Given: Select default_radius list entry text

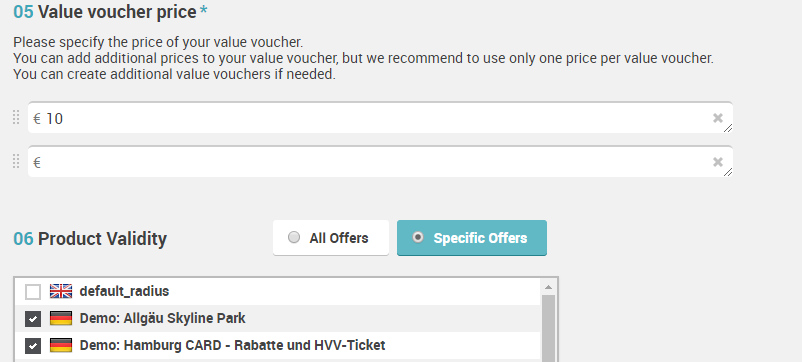Looking at the screenshot, I should [x=124, y=291].
